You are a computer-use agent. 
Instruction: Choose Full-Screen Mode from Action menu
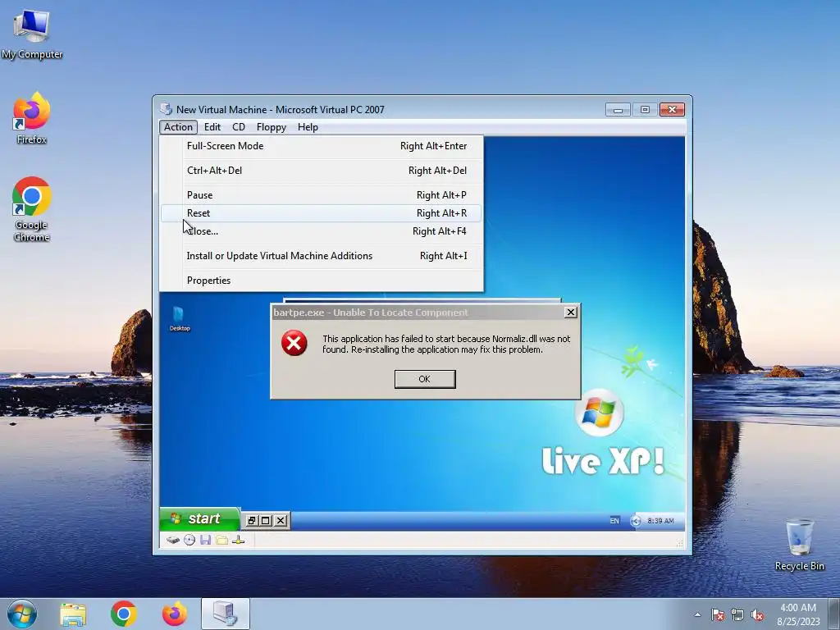(x=322, y=146)
